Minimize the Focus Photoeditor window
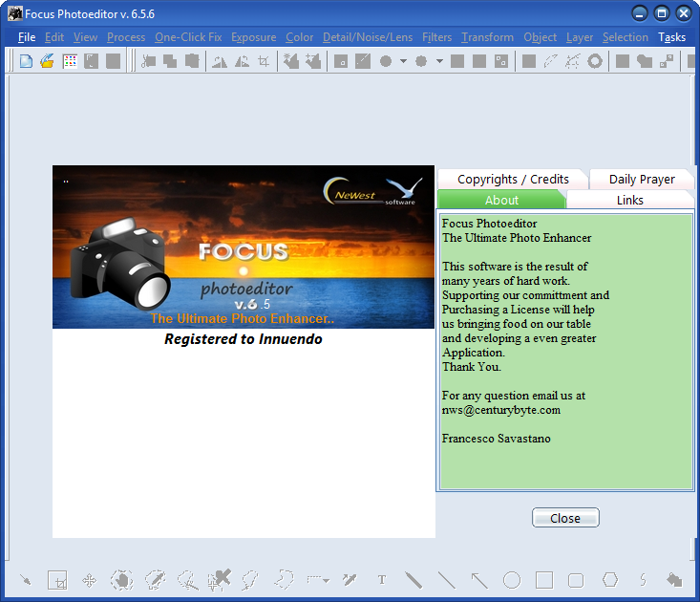The width and height of the screenshot is (700, 602). pyautogui.click(x=639, y=13)
